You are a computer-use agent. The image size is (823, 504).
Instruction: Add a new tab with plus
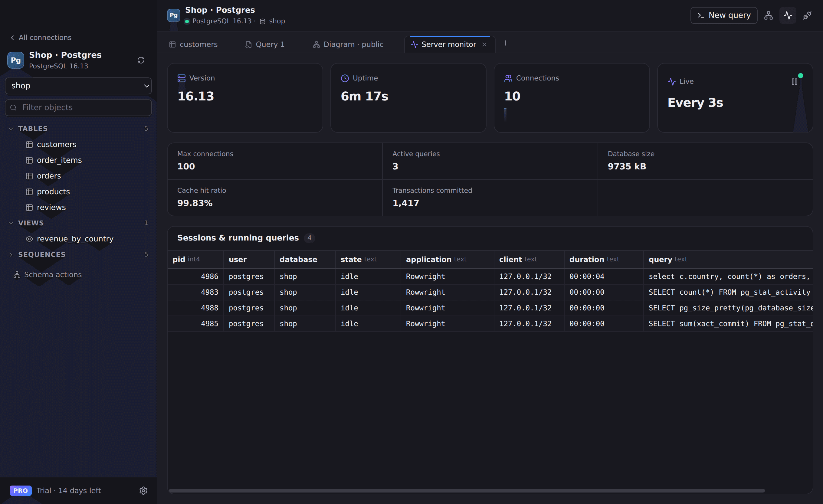[505, 43]
